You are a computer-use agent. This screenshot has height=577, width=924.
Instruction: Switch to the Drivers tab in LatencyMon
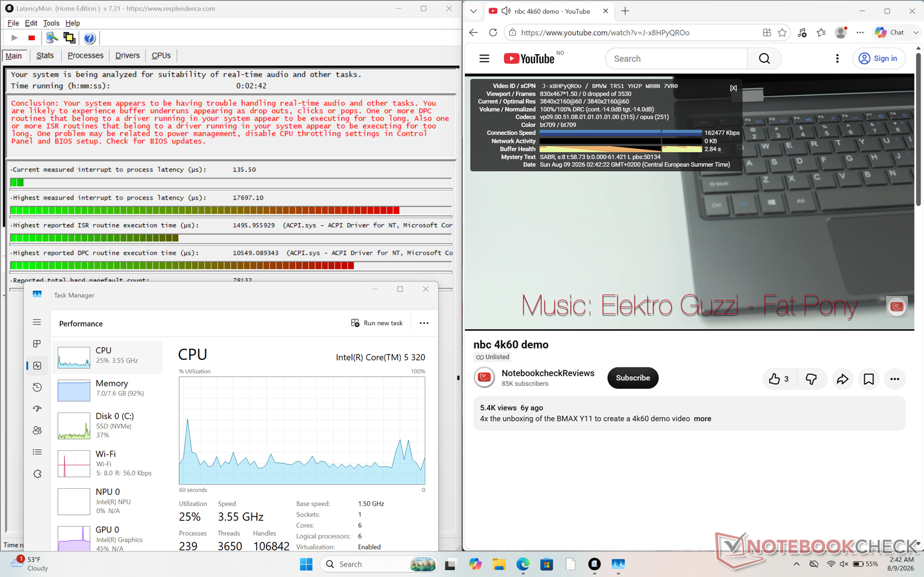coord(127,55)
